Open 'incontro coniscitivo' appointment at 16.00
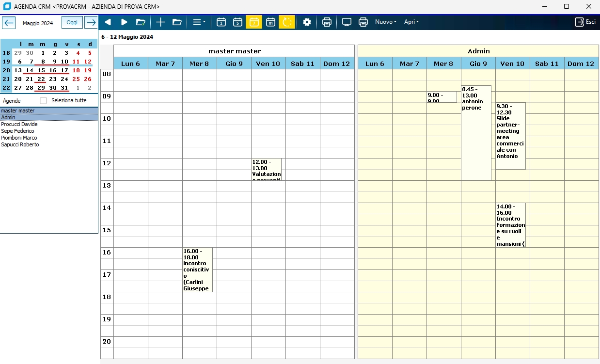 [198, 269]
